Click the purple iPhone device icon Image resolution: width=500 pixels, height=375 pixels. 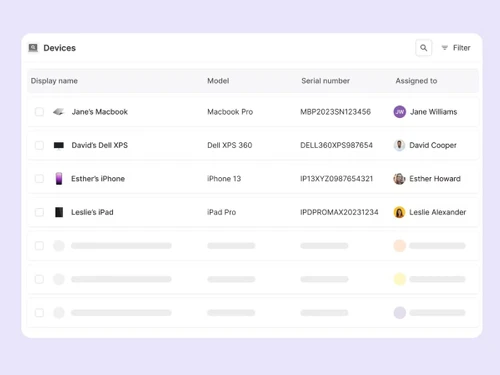[x=59, y=179]
